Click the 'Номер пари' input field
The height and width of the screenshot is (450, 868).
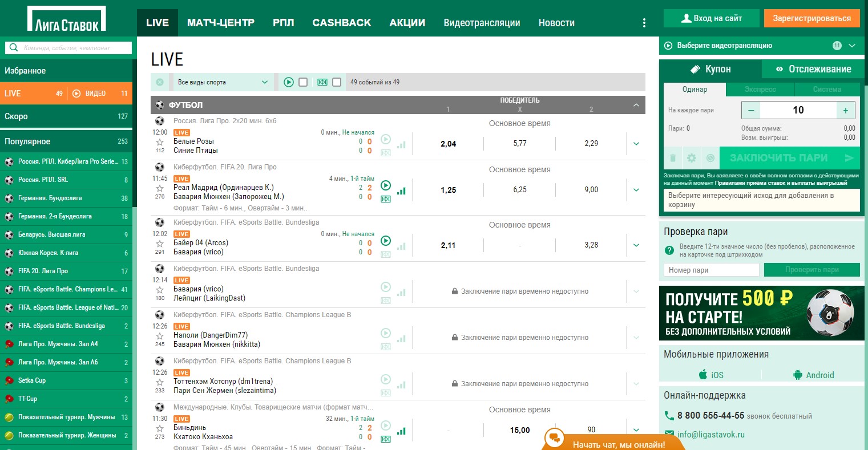click(711, 270)
